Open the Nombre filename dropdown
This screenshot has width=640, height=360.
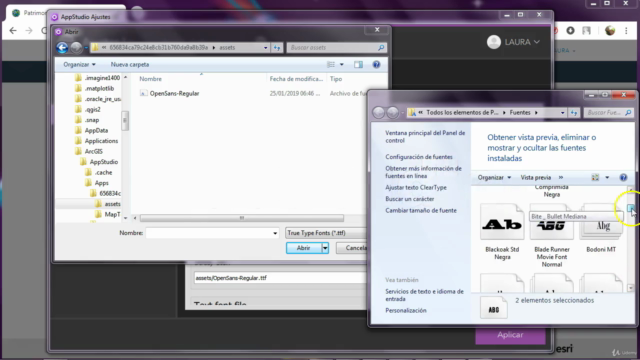point(275,233)
